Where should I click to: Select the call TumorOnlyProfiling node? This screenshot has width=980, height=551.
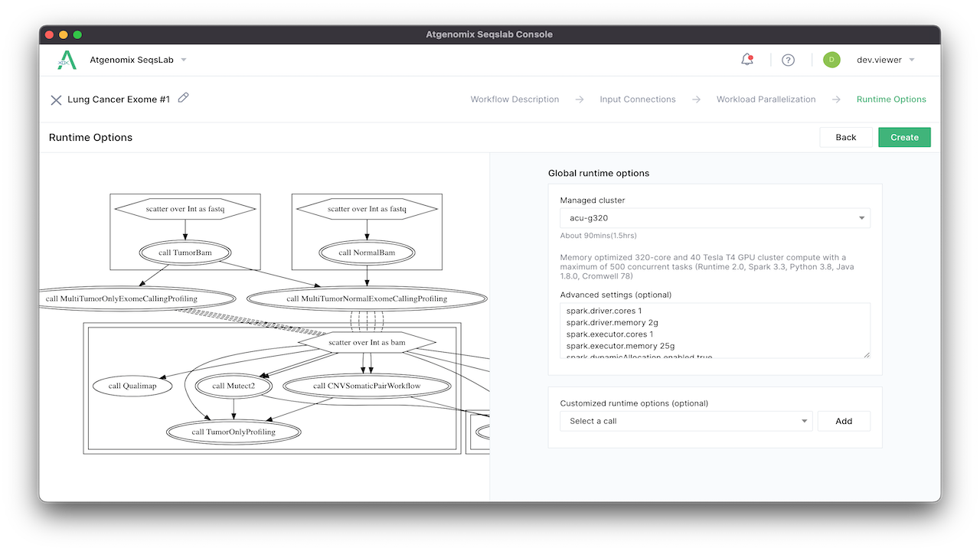click(x=234, y=432)
